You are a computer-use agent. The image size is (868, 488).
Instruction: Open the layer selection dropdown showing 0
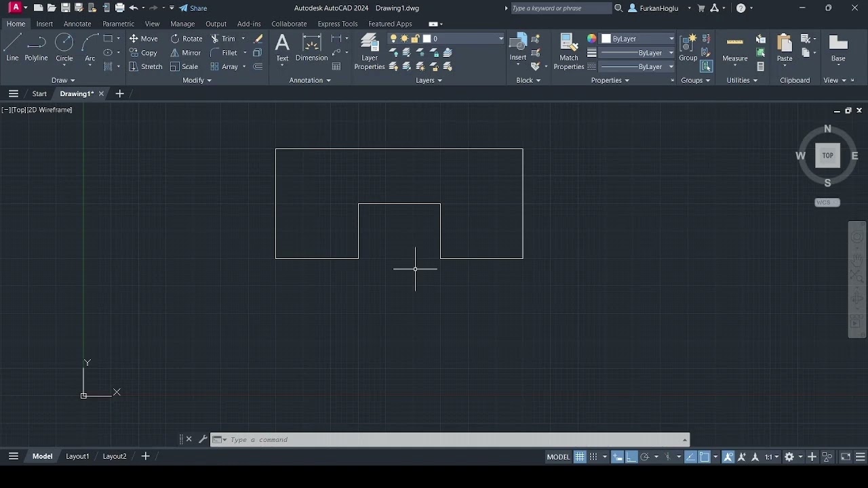(447, 39)
